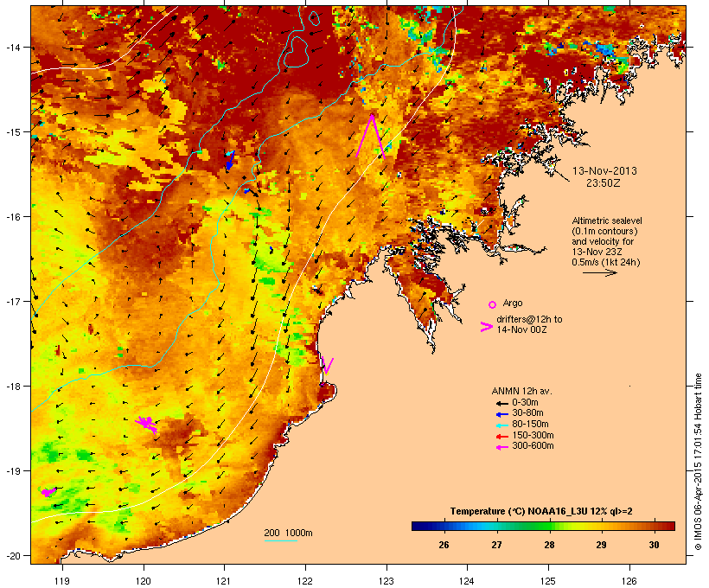Click the cyan 80-150m arrow legend icon
The height and width of the screenshot is (588, 709).
[501, 425]
